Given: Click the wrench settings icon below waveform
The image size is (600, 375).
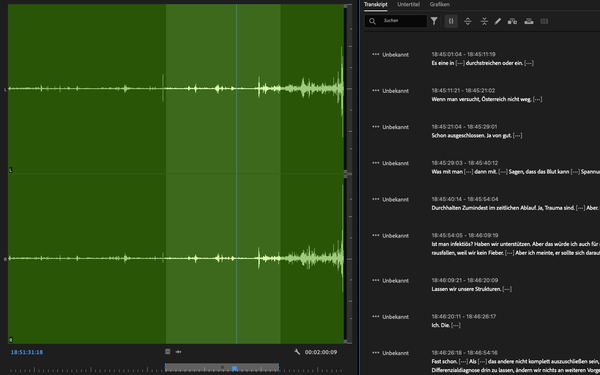Looking at the screenshot, I should (x=297, y=352).
